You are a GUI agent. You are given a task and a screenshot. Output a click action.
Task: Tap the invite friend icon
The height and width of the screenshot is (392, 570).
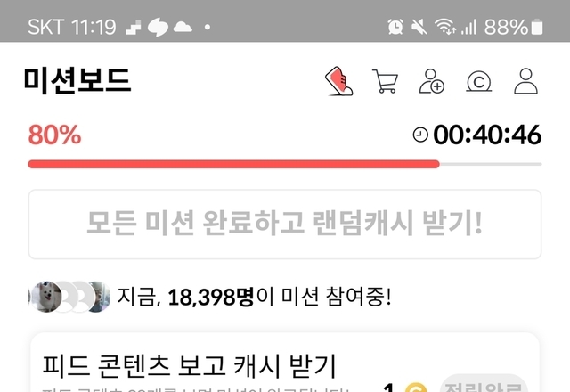[431, 81]
